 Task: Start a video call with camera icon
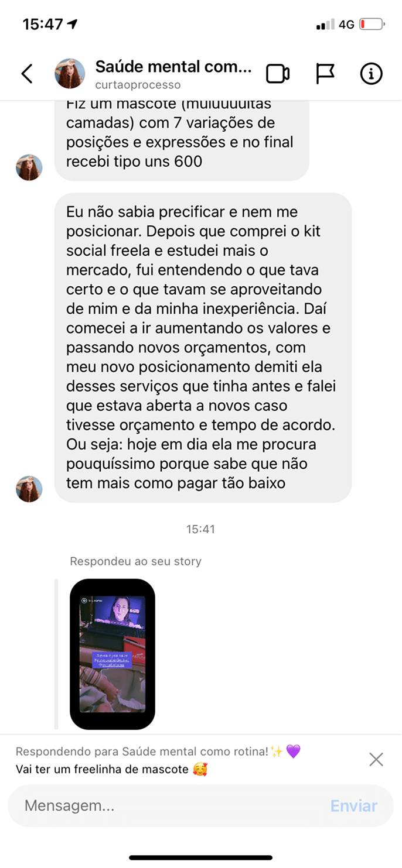click(278, 74)
